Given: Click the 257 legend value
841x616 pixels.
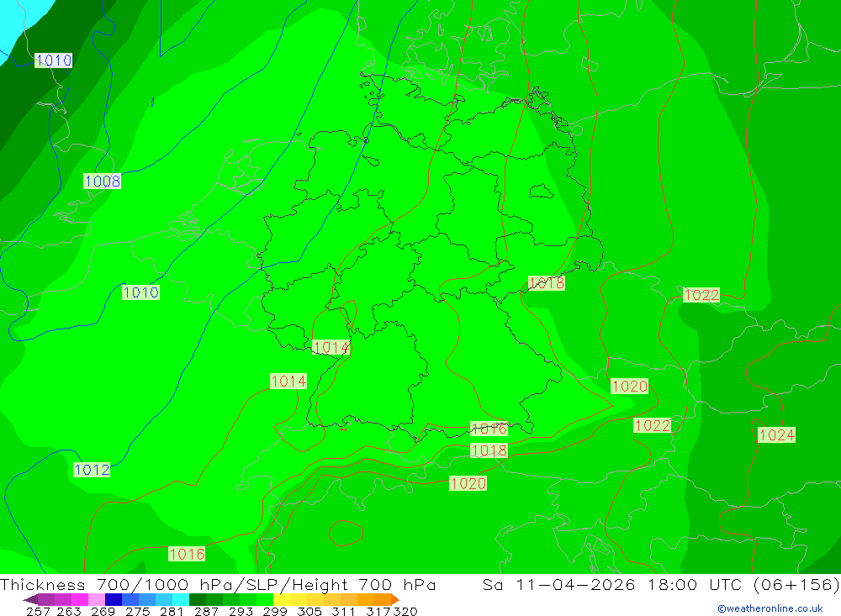Looking at the screenshot, I should click(x=38, y=611).
